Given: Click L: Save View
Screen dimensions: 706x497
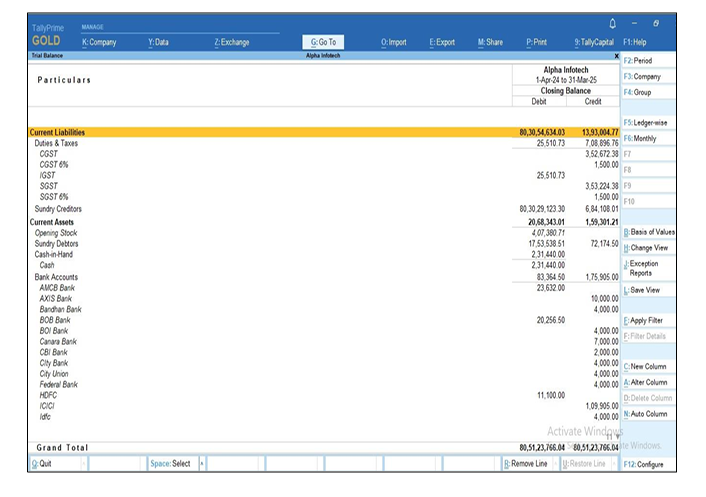Looking at the screenshot, I should (x=648, y=290).
